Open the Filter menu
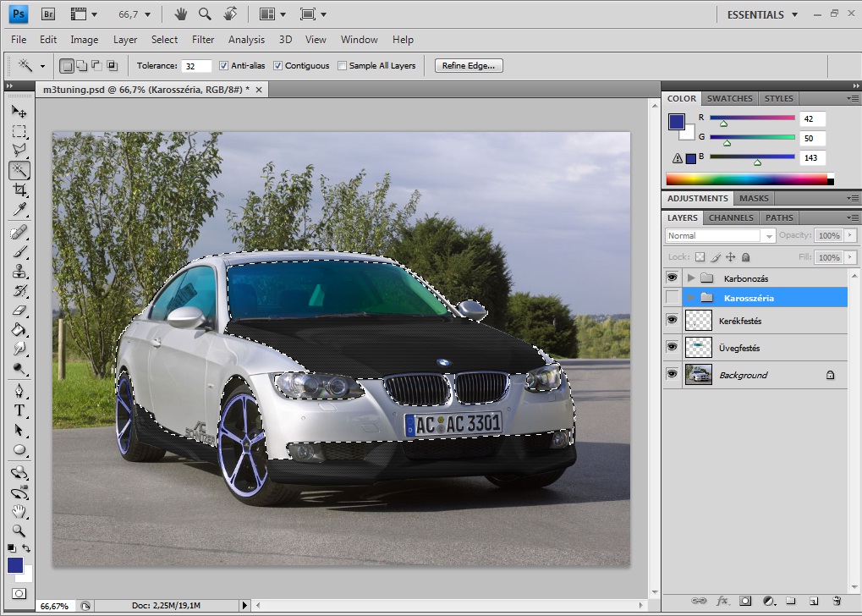Image resolution: width=862 pixels, height=616 pixels. coord(203,40)
